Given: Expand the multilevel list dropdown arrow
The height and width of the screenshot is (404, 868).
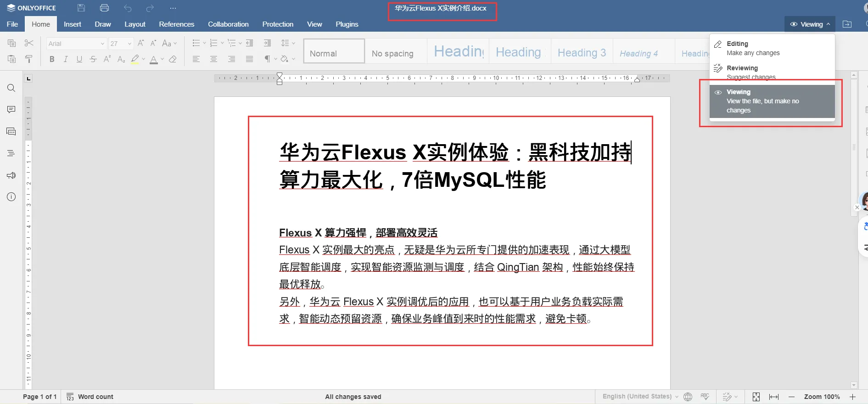Looking at the screenshot, I should (x=240, y=43).
